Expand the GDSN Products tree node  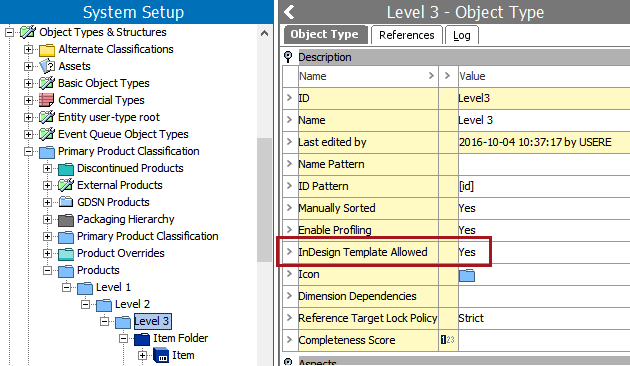tap(47, 202)
